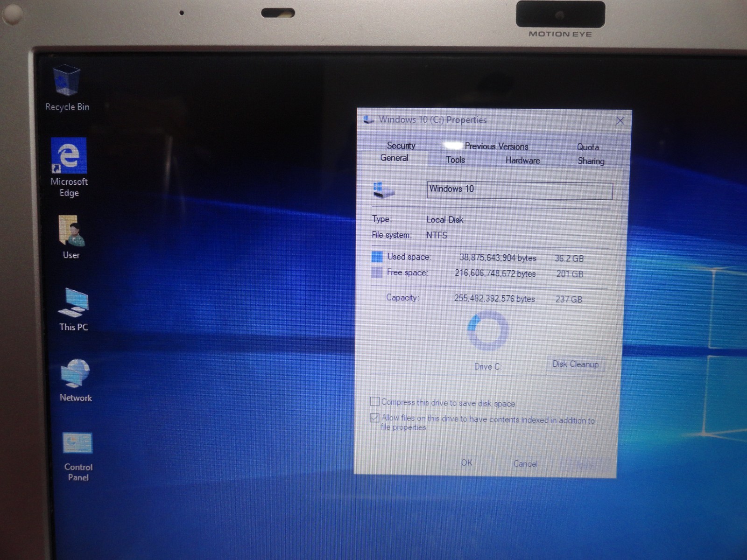The image size is (747, 560).
Task: Select the User folder desktop icon
Action: point(71,238)
